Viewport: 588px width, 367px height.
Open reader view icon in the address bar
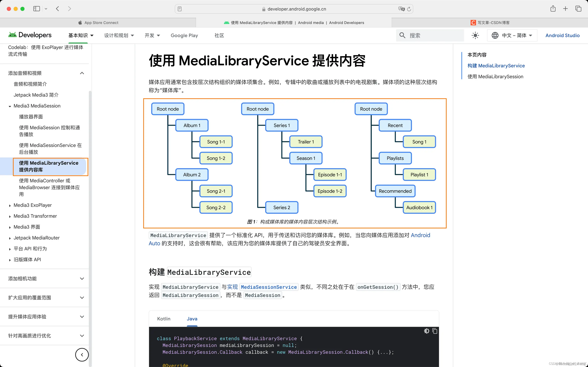click(x=180, y=9)
